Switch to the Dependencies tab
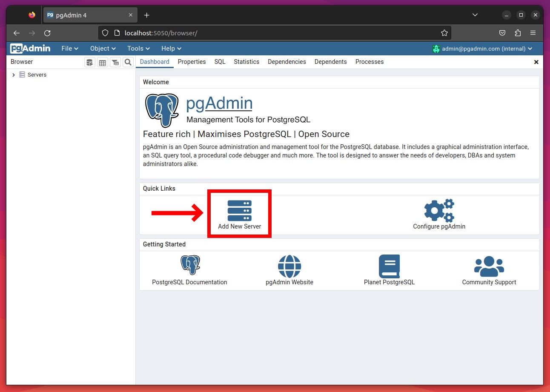This screenshot has width=550, height=392. click(287, 62)
